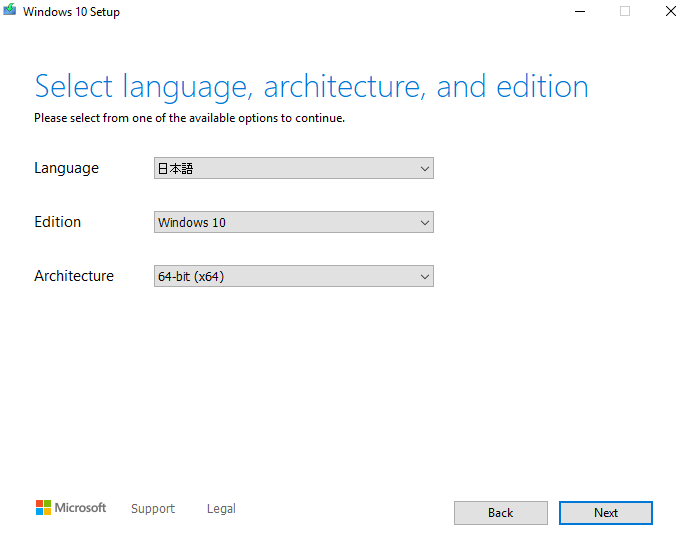Minimize the Windows 10 Setup window

coord(580,11)
